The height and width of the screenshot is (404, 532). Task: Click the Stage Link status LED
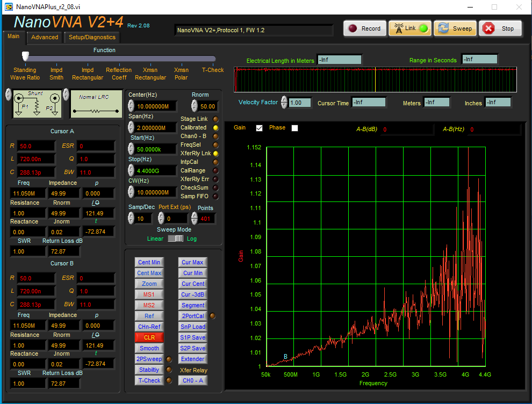point(215,119)
